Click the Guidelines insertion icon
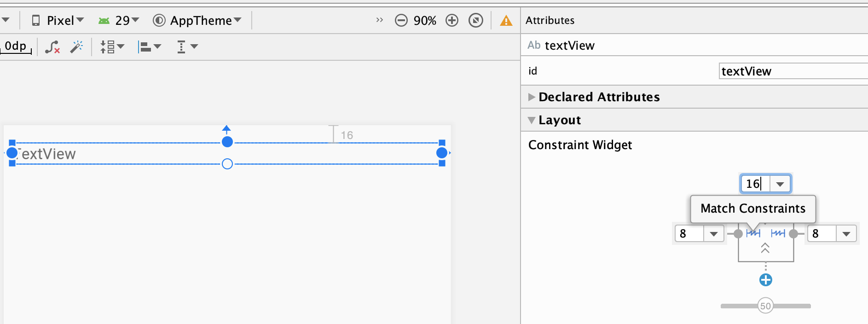 point(184,46)
